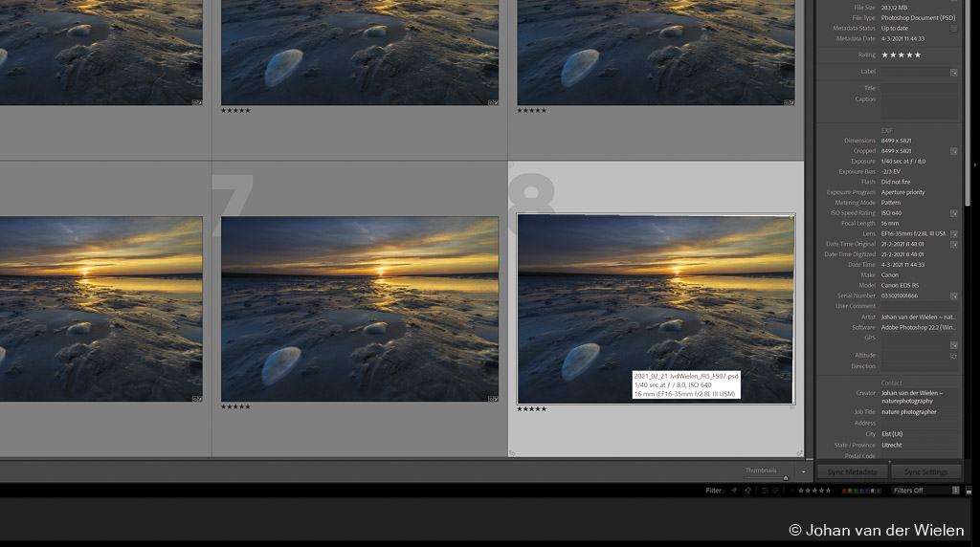
Task: Toggle the flagged photos filter
Action: coord(734,491)
